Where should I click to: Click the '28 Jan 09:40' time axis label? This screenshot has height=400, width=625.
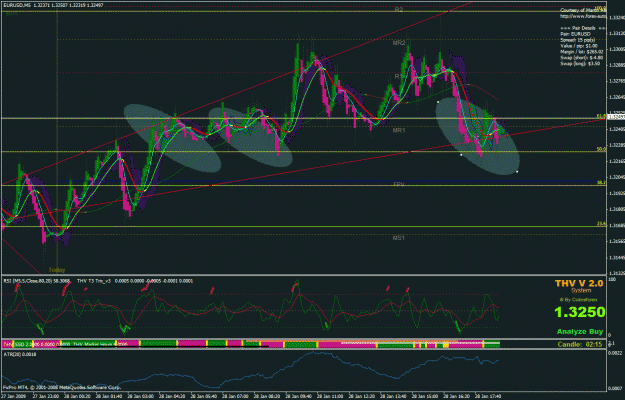tap(298, 396)
